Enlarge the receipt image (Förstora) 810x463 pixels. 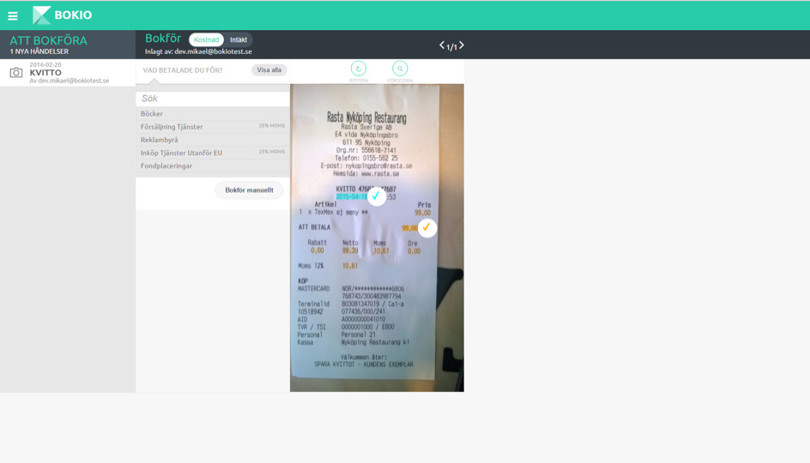(x=399, y=70)
